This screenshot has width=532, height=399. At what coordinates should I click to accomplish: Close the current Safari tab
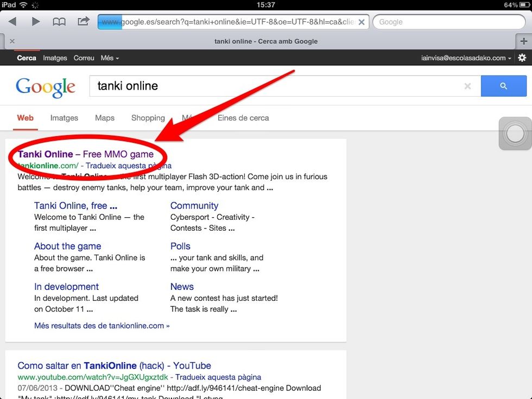tap(12, 41)
